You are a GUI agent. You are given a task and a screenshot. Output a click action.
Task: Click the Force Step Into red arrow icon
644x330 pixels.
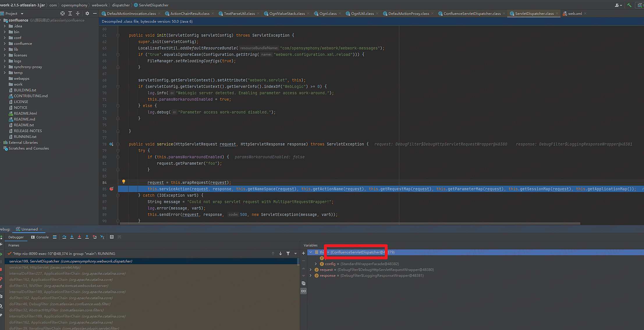tap(79, 237)
